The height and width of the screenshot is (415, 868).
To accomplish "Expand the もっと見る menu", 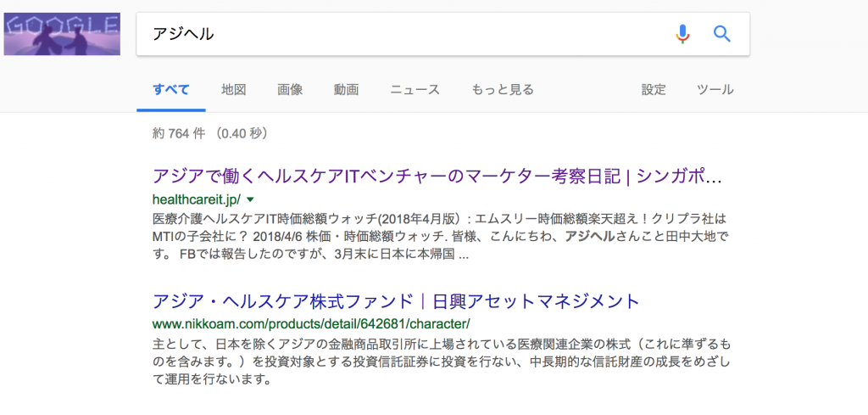I will 503,89.
